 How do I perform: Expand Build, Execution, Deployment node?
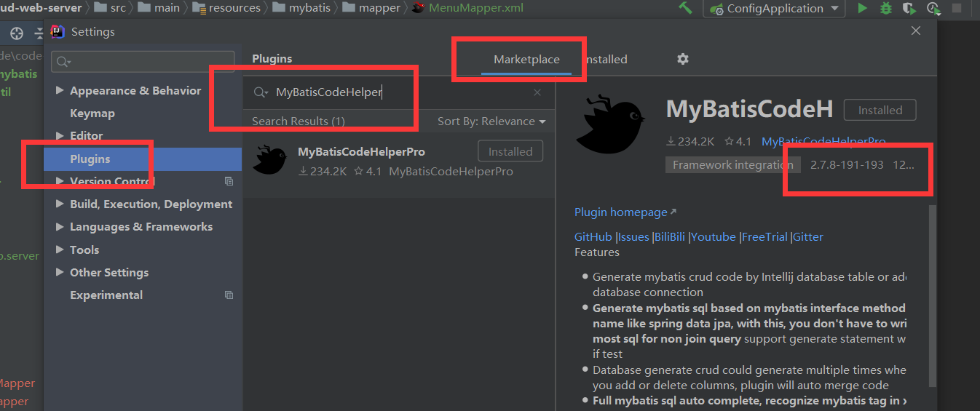click(x=60, y=204)
